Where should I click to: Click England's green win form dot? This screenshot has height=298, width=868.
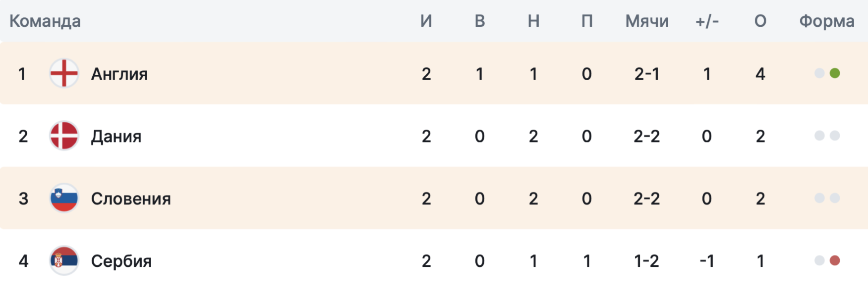pyautogui.click(x=835, y=73)
